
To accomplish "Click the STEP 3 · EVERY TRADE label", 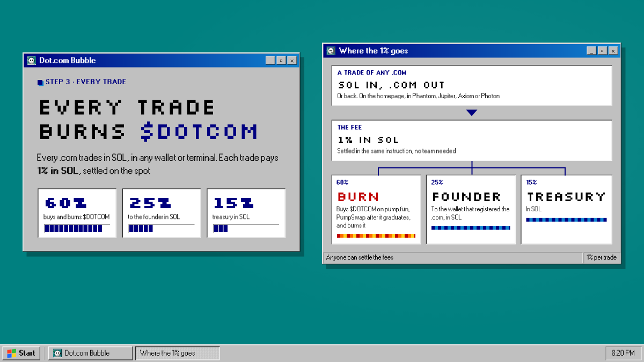I will click(86, 82).
